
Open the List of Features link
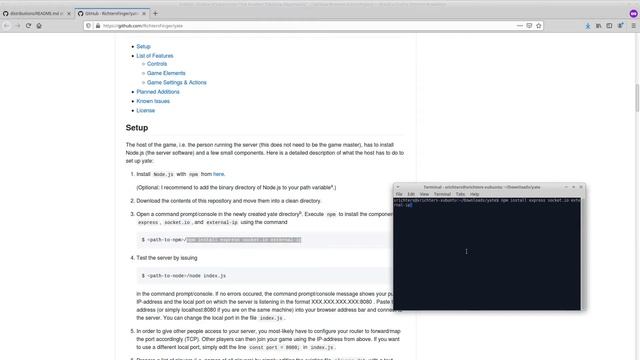[x=155, y=56]
